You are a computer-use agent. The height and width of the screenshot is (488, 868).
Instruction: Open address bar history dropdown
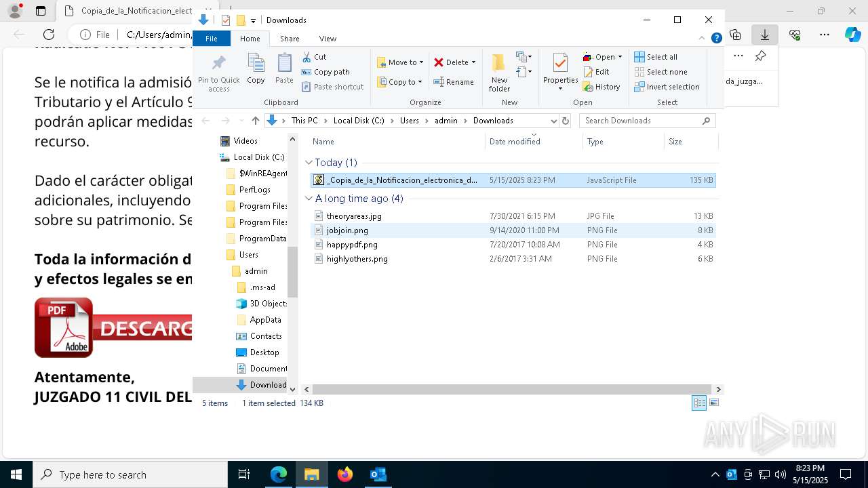553,121
